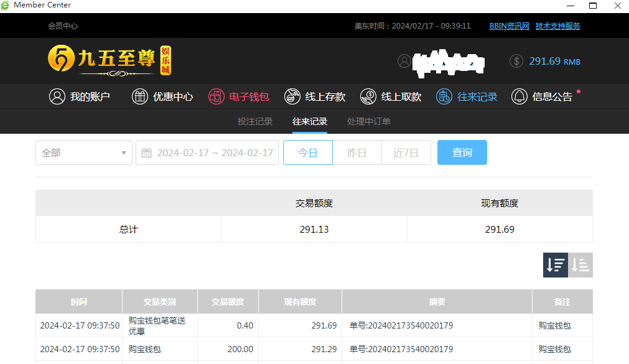Click the 291.13 total transaction value

click(x=314, y=229)
